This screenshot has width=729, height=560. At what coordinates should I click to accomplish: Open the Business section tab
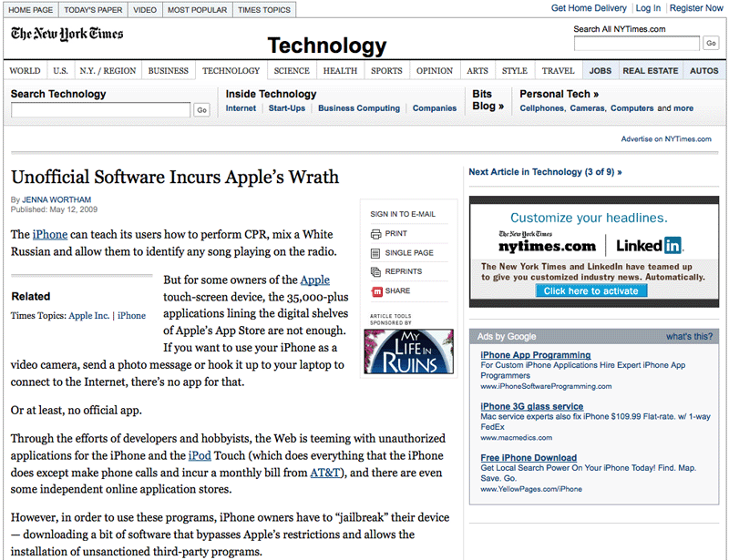point(168,71)
